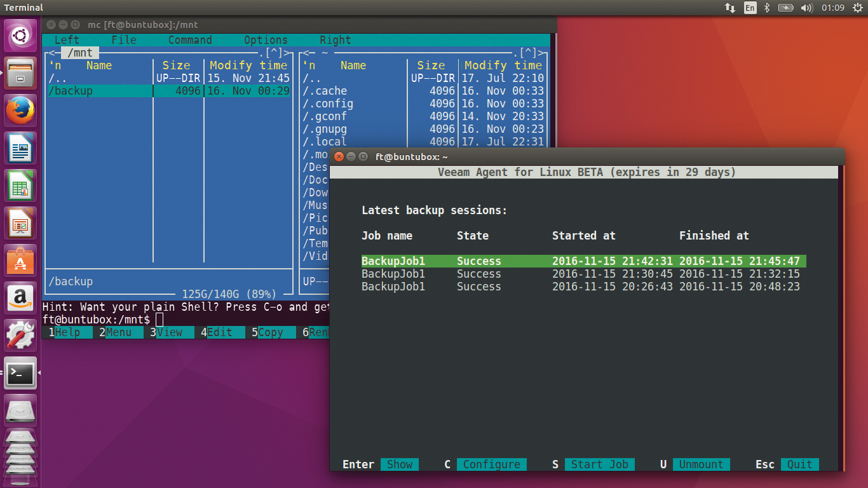The height and width of the screenshot is (488, 868).
Task: Open the sound volume indicator
Action: (807, 8)
